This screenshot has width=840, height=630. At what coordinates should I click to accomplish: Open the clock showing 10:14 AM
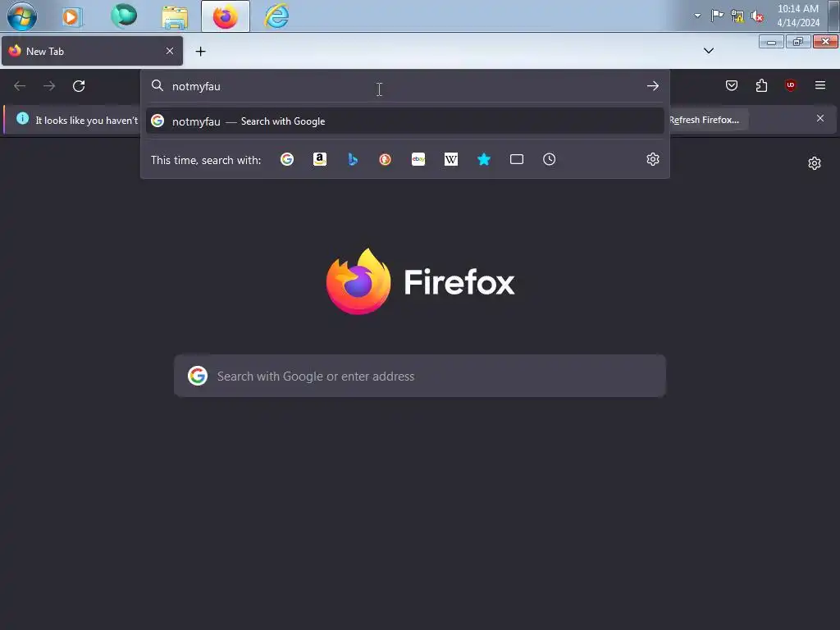[798, 16]
